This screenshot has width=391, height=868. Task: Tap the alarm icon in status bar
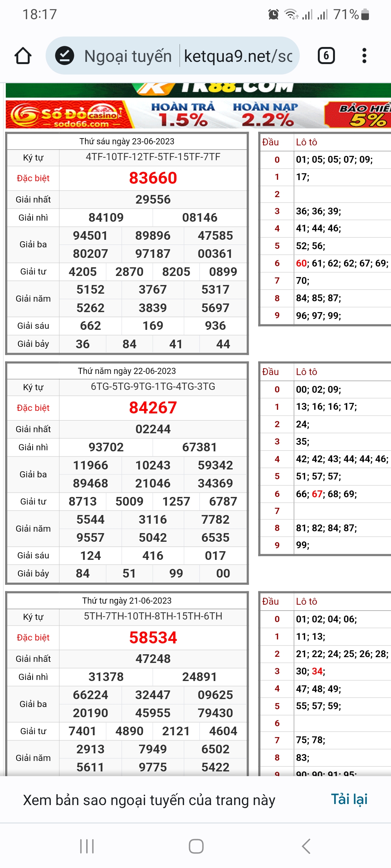coord(273,14)
